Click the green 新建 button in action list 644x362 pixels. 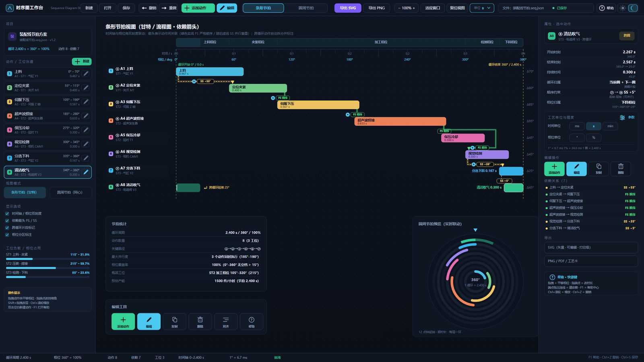click(82, 62)
